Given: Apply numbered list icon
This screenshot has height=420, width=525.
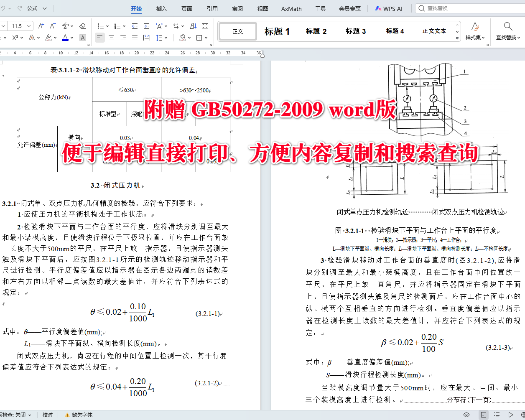Looking at the screenshot, I should click(x=117, y=26).
